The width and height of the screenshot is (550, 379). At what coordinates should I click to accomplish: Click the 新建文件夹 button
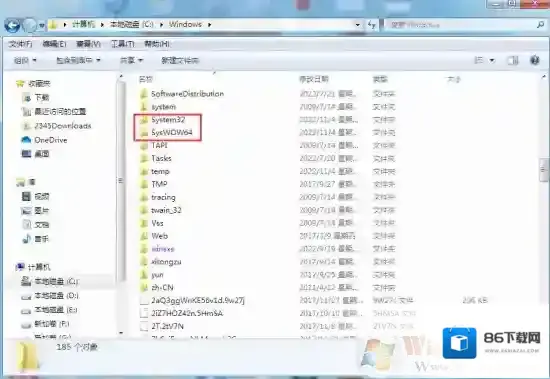(180, 60)
